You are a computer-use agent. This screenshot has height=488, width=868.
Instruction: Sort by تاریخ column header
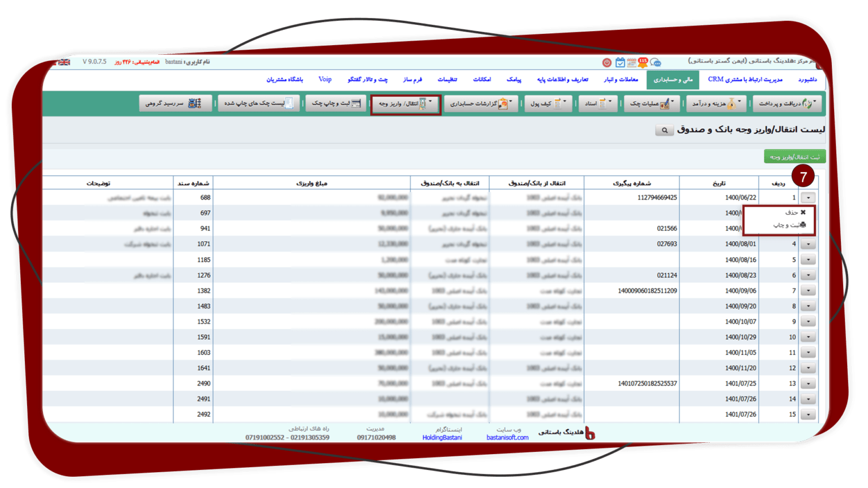pyautogui.click(x=719, y=183)
